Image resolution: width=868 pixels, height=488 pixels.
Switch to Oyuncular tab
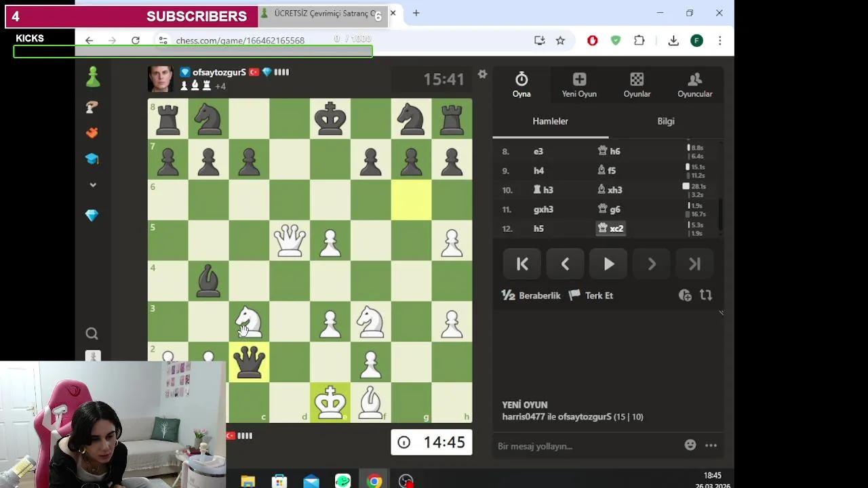click(x=694, y=85)
